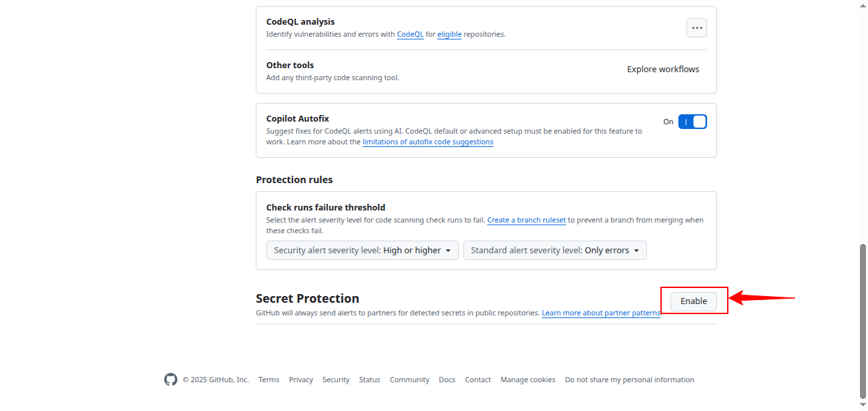Enable Secret Protection
This screenshot has height=411, width=868.
[x=694, y=301]
